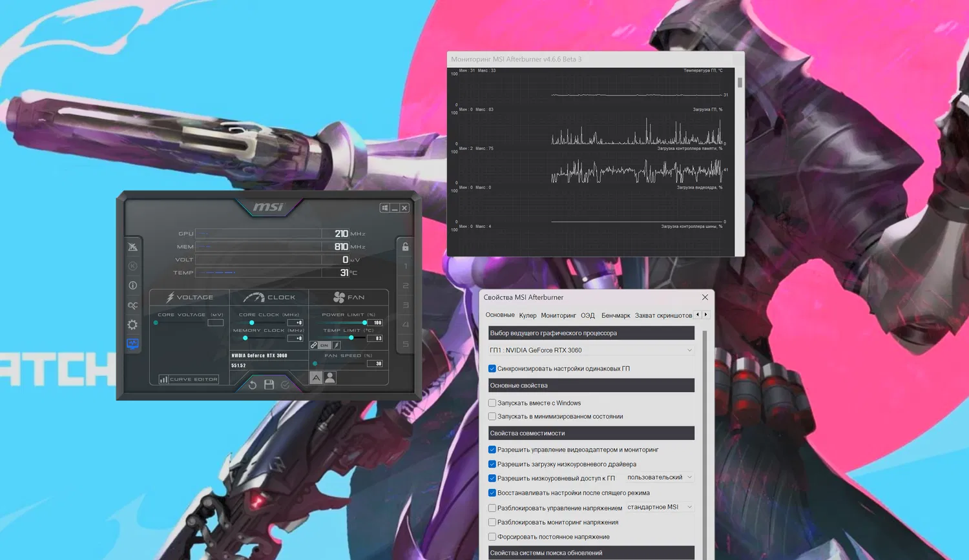The height and width of the screenshot is (560, 969).
Task: Click the Core Clock slider handle
Action: [x=251, y=322]
